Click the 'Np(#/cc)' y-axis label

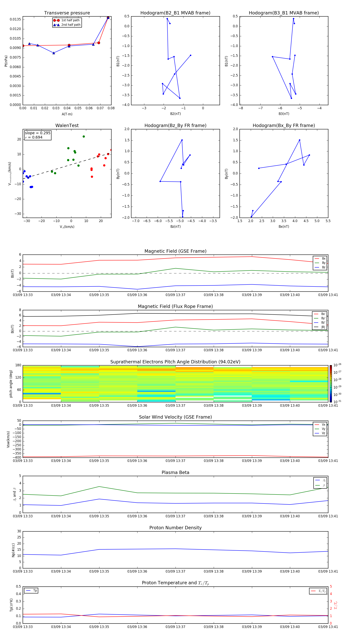point(13,550)
